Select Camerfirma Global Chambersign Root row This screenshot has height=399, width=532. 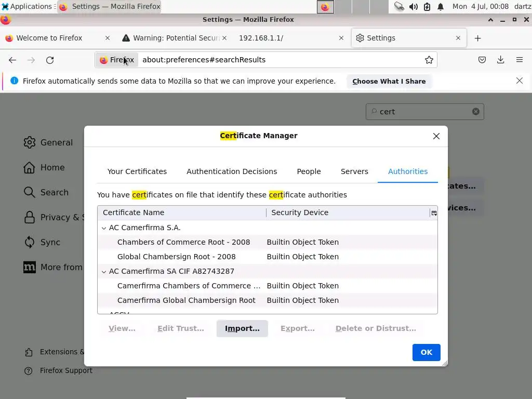(x=268, y=301)
